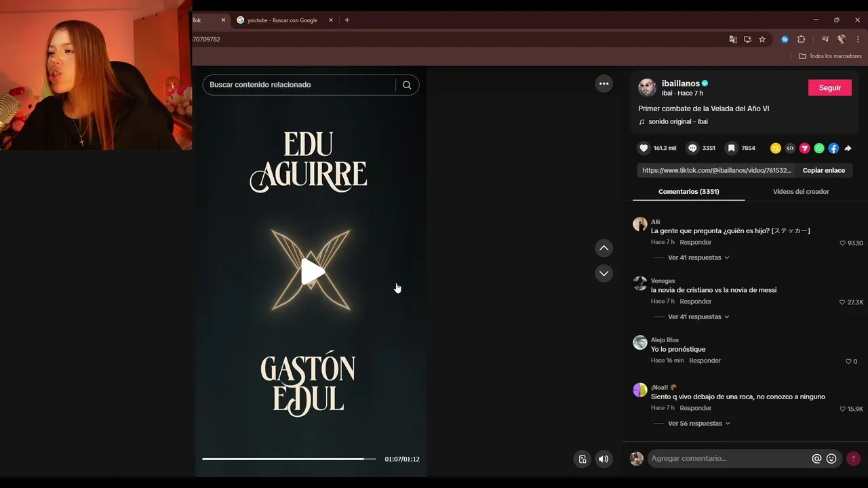Save the video with the bookmark icon
Image resolution: width=868 pixels, height=488 pixels.
(731, 148)
